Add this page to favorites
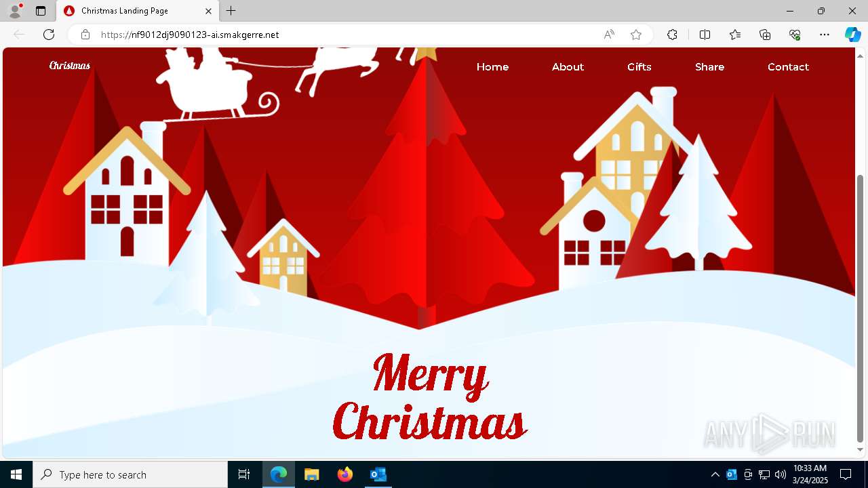Image resolution: width=868 pixels, height=488 pixels. click(636, 35)
